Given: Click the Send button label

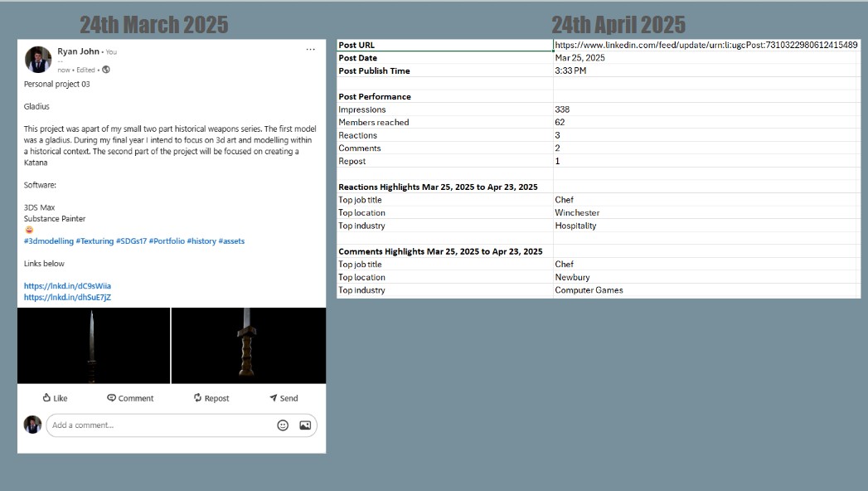Looking at the screenshot, I should click(289, 398).
